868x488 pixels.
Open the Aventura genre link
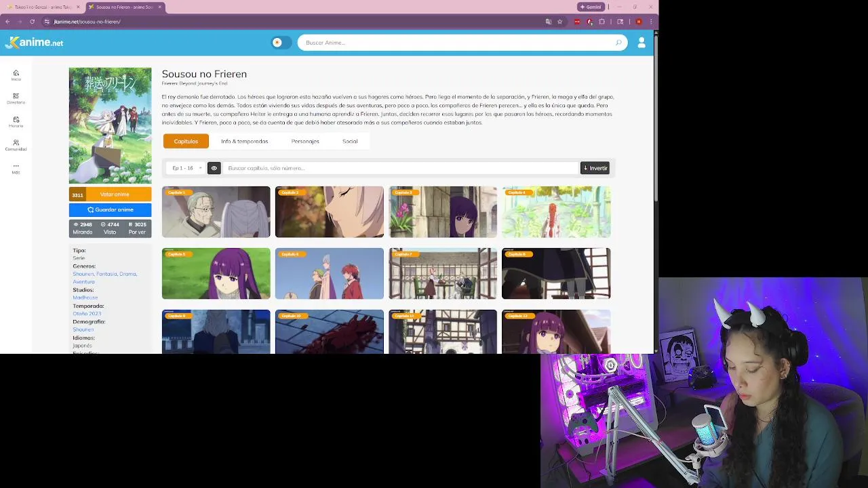tap(83, 282)
